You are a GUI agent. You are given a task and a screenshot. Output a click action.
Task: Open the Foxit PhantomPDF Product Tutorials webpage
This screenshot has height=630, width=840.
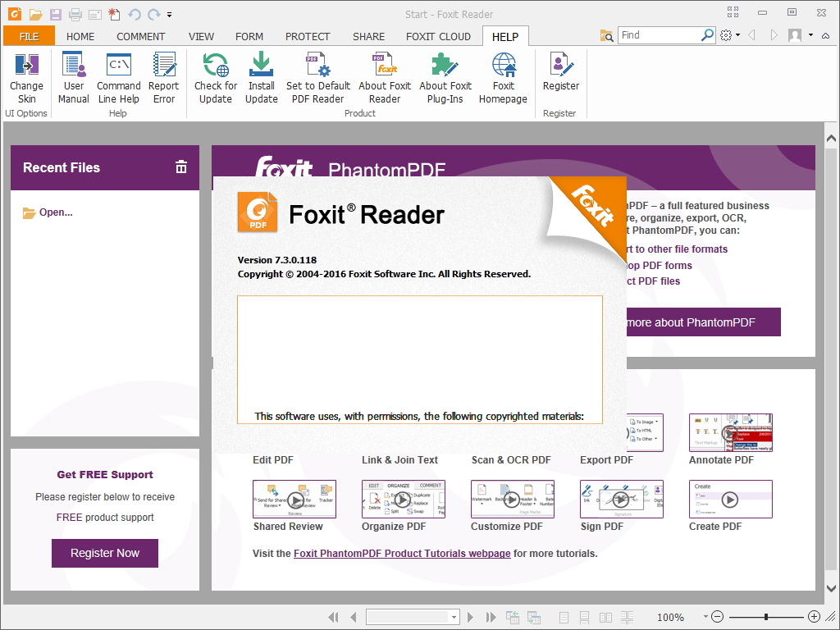(x=401, y=553)
